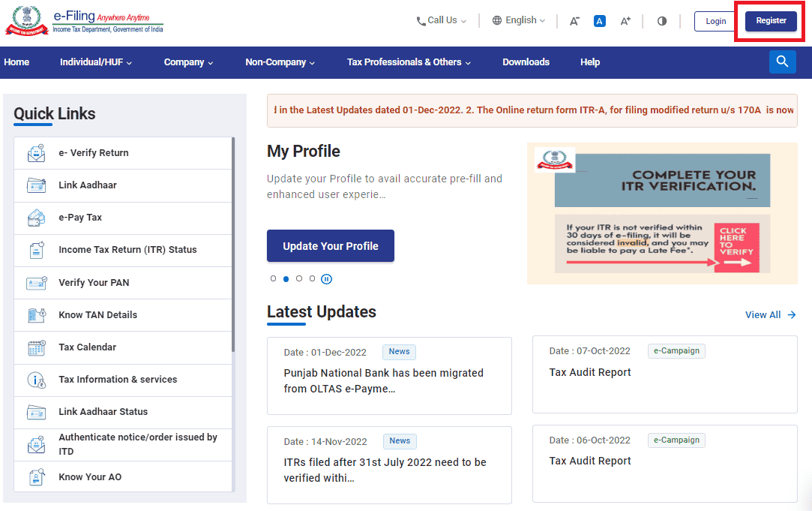Expand the Call Us dropdown
Viewport: 812px width, 511px height.
click(441, 21)
